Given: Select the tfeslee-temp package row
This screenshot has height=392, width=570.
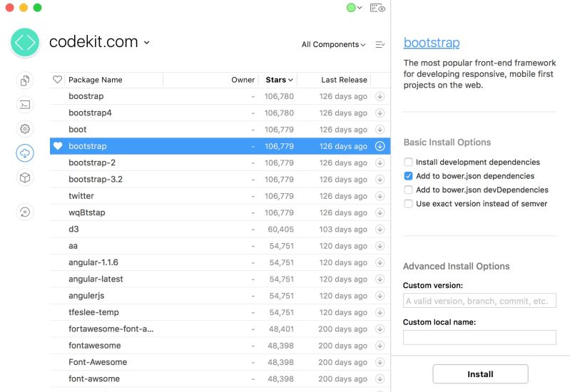Looking at the screenshot, I should (x=220, y=312).
